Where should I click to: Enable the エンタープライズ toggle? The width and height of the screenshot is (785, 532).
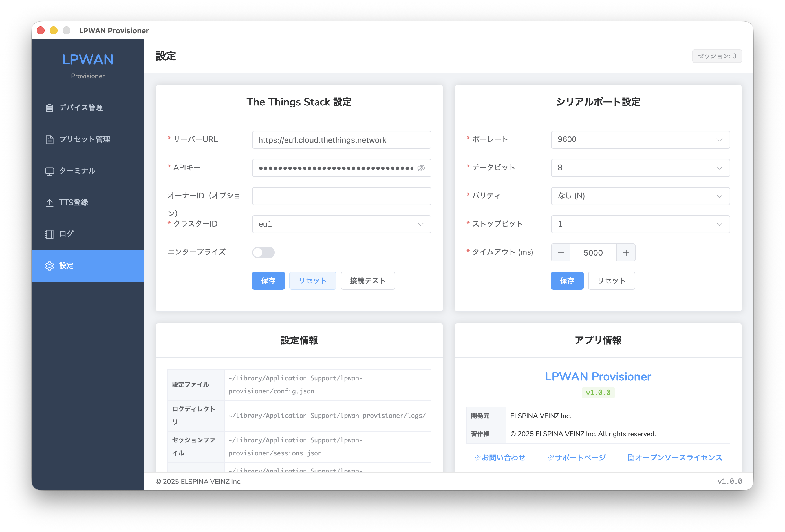coord(263,252)
